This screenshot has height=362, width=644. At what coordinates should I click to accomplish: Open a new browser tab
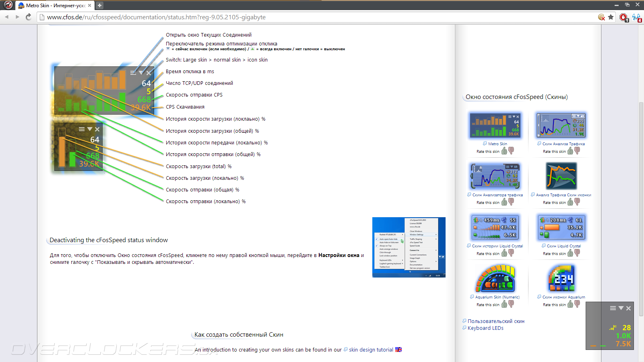tap(99, 5)
